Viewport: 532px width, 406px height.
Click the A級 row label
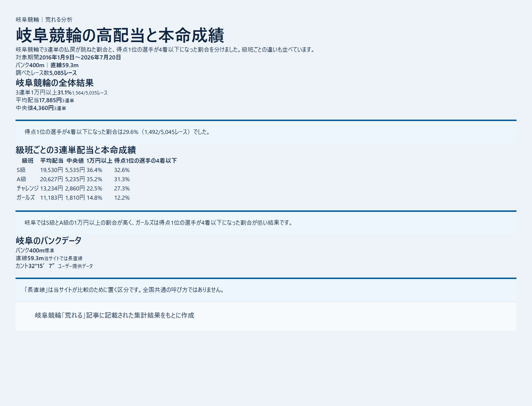point(21,179)
